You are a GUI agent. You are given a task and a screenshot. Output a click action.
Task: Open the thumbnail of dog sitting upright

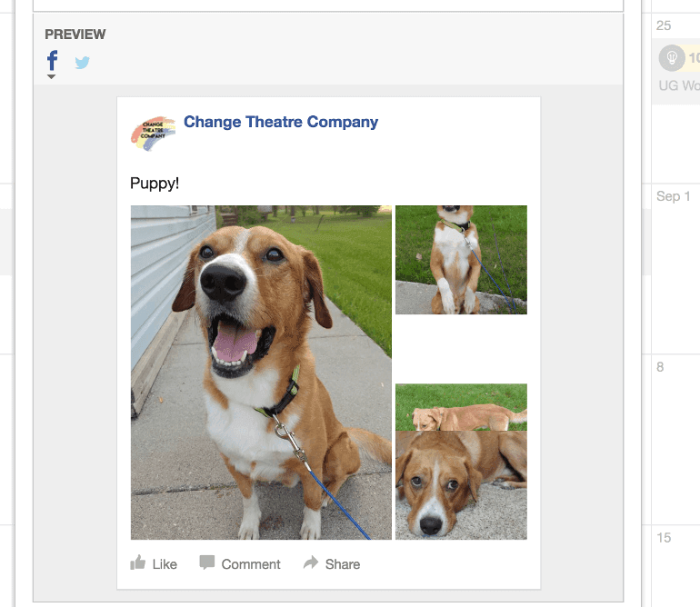tap(461, 260)
